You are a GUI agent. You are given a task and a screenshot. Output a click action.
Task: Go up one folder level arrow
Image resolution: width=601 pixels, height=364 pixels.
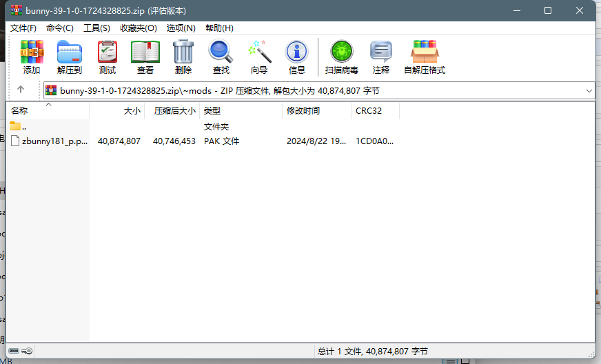tap(21, 90)
